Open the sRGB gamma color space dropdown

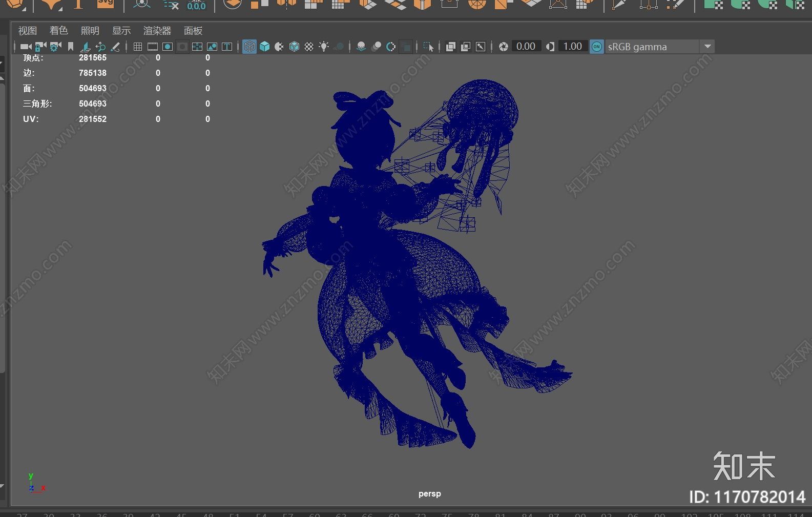[660, 47]
